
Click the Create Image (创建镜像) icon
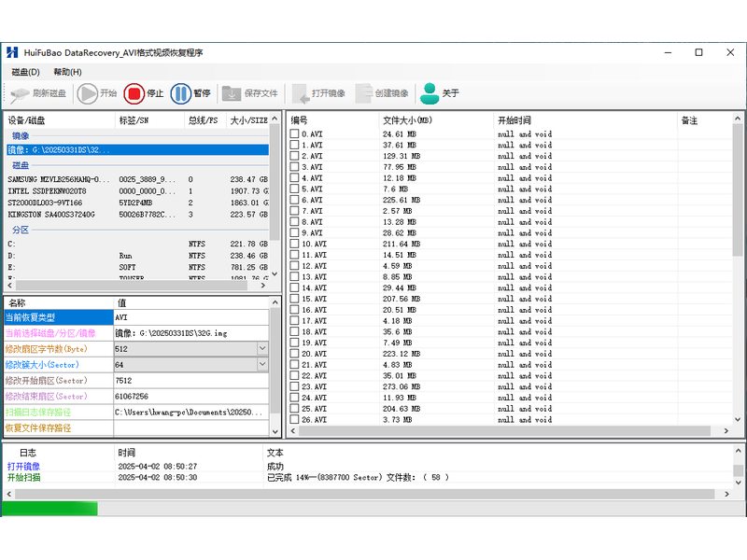click(x=364, y=93)
